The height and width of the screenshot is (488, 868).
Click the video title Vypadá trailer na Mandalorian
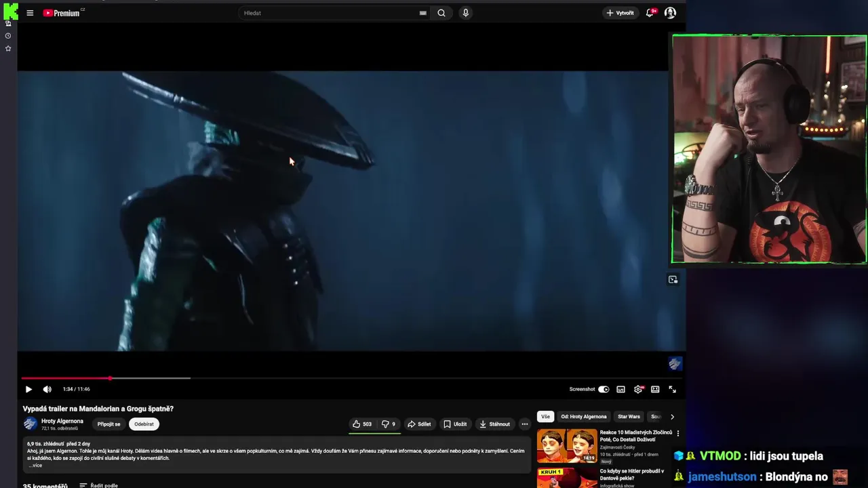coord(98,409)
